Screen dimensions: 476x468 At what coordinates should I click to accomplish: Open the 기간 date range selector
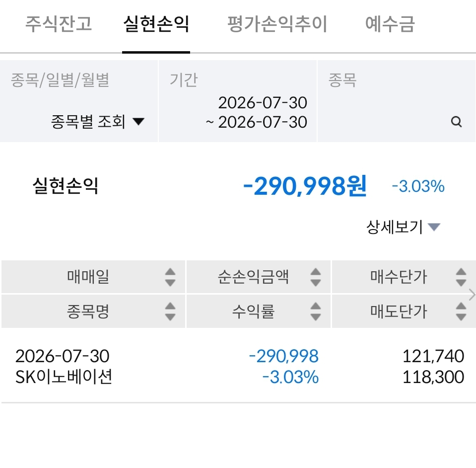point(238,101)
